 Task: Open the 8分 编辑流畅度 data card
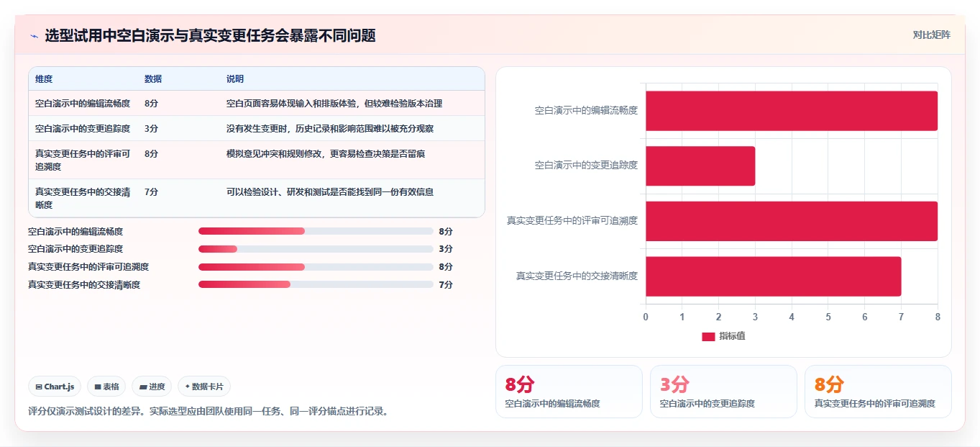coord(569,392)
